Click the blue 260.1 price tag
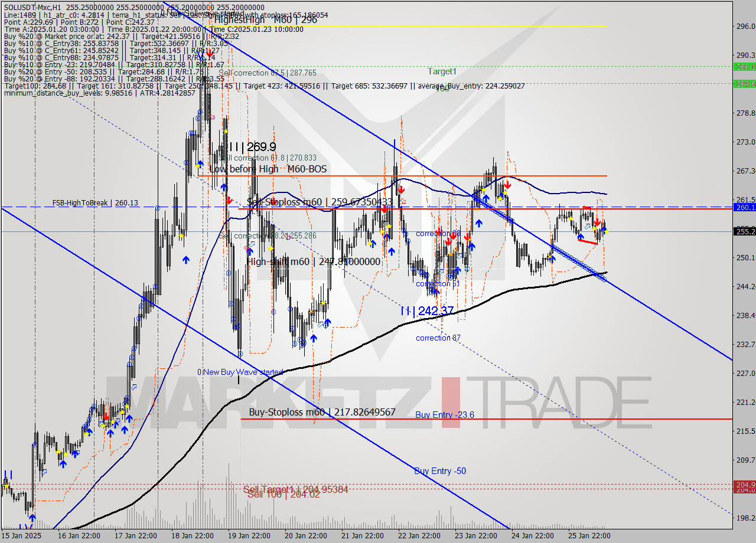This screenshot has height=543, width=756. [744, 207]
